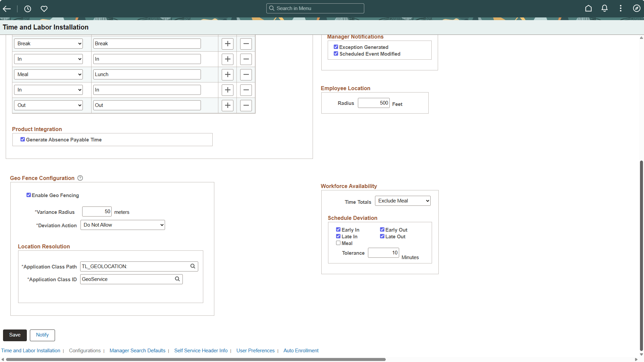Toggle the Enable Geo Fencing checkbox
Image resolution: width=644 pixels, height=362 pixels.
[29, 195]
